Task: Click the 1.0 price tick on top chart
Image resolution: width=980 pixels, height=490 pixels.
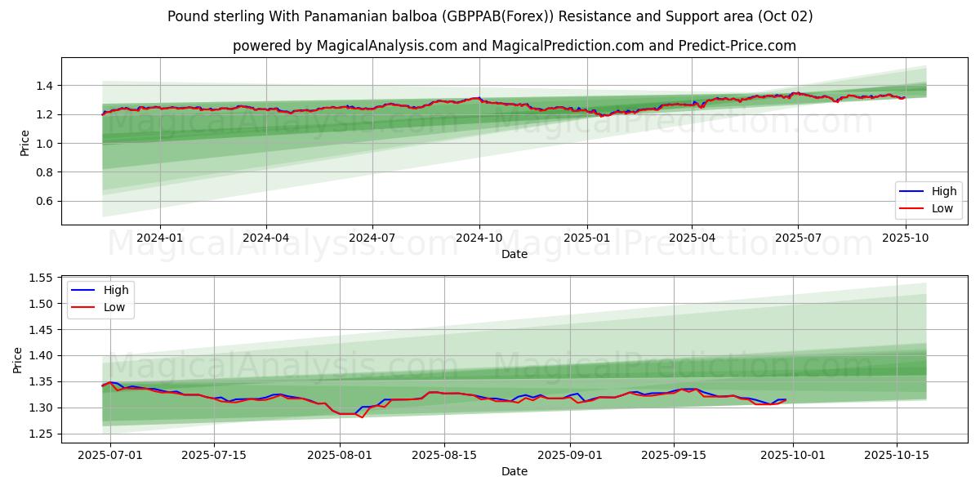Action: click(x=43, y=144)
